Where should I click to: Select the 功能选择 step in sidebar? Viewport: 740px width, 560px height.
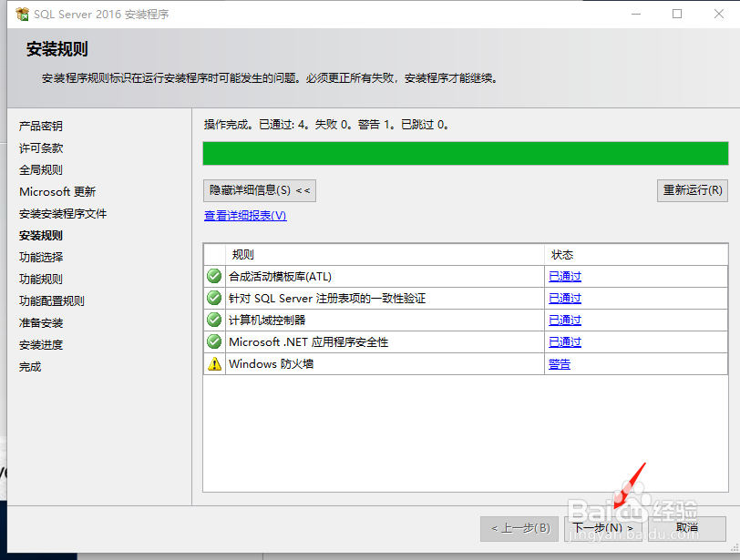coord(41,257)
